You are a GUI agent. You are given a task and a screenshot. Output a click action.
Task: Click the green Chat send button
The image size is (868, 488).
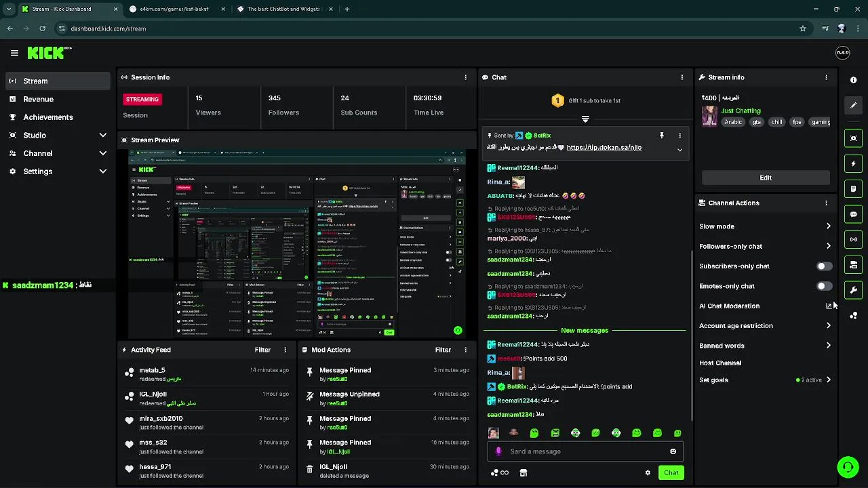tap(671, 473)
